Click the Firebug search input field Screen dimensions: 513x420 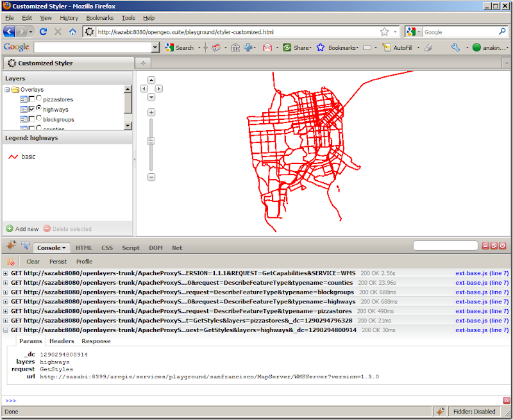pyautogui.click(x=445, y=246)
